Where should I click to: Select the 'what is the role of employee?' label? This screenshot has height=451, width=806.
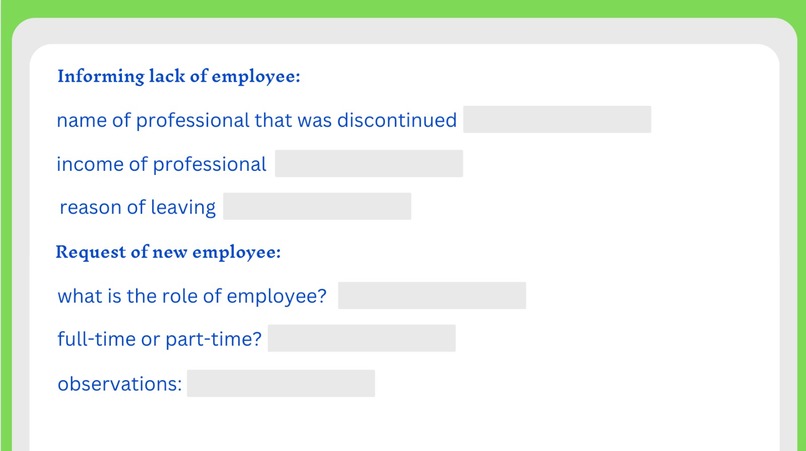tap(192, 296)
